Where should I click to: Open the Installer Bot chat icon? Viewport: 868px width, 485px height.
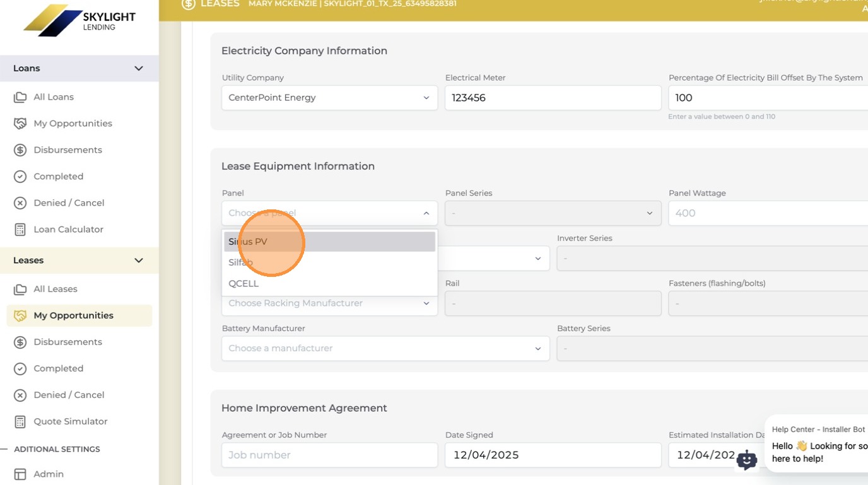click(747, 460)
